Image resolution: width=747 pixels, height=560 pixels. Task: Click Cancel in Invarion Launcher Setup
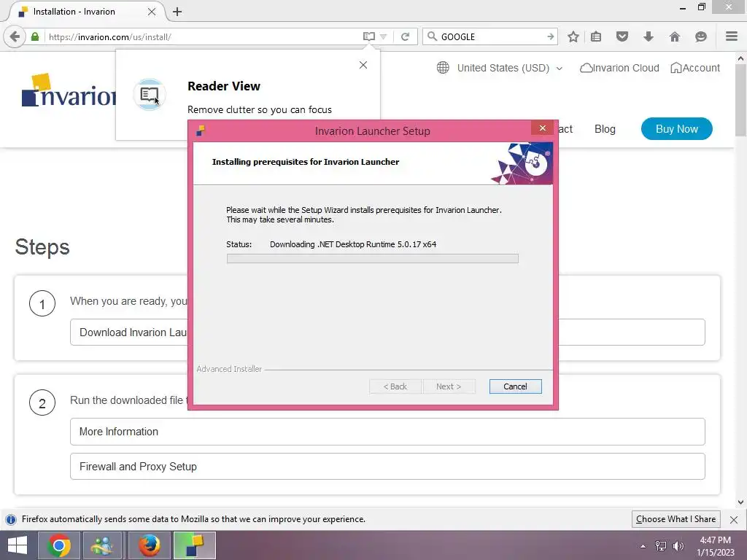[x=515, y=386]
